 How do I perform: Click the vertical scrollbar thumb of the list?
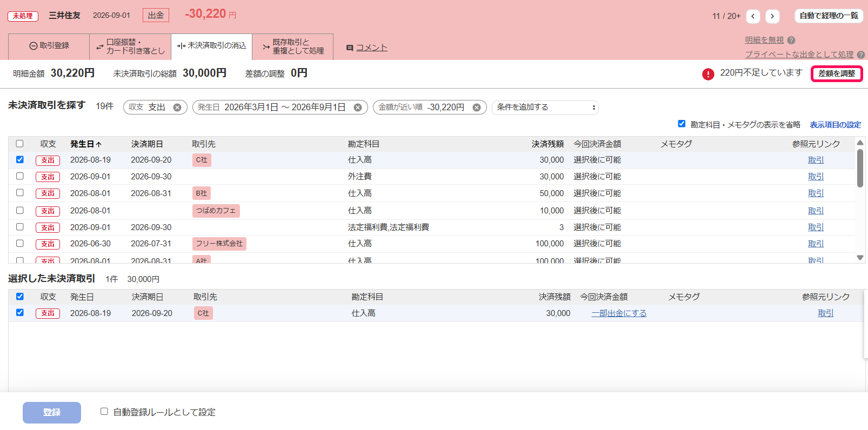tap(860, 168)
